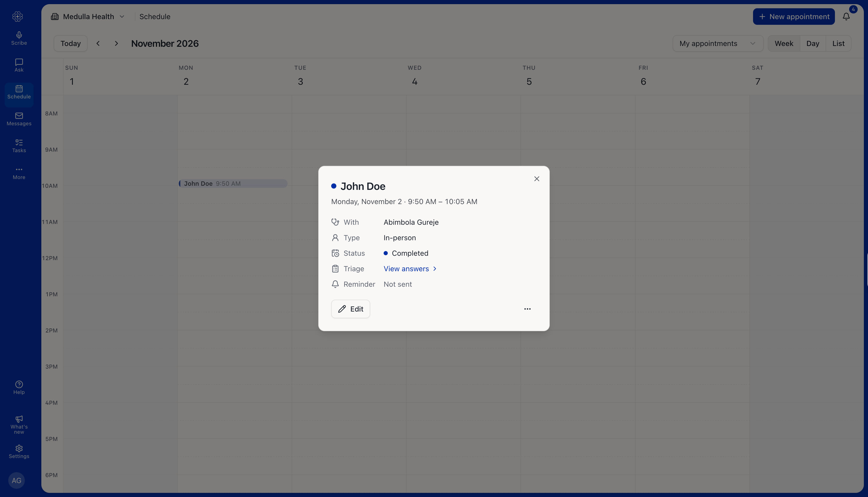The image size is (868, 497).
Task: Click provider name Abimbola Gureje
Action: click(x=411, y=222)
